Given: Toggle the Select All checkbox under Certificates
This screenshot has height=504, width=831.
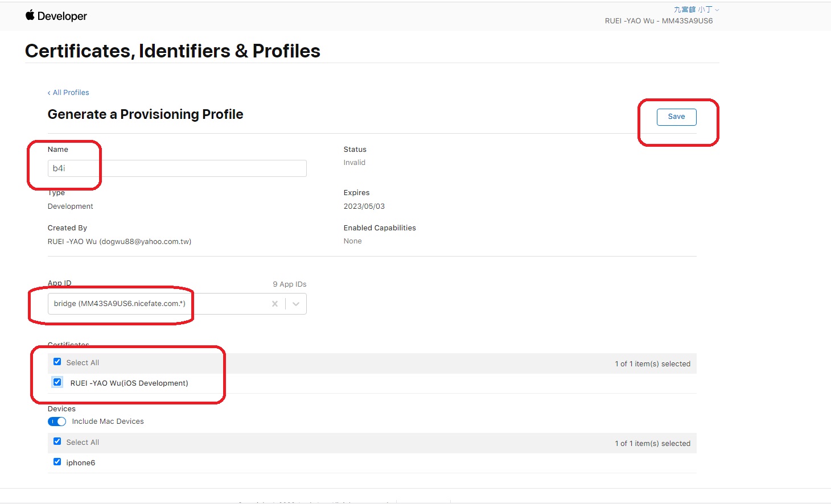Looking at the screenshot, I should pyautogui.click(x=57, y=362).
